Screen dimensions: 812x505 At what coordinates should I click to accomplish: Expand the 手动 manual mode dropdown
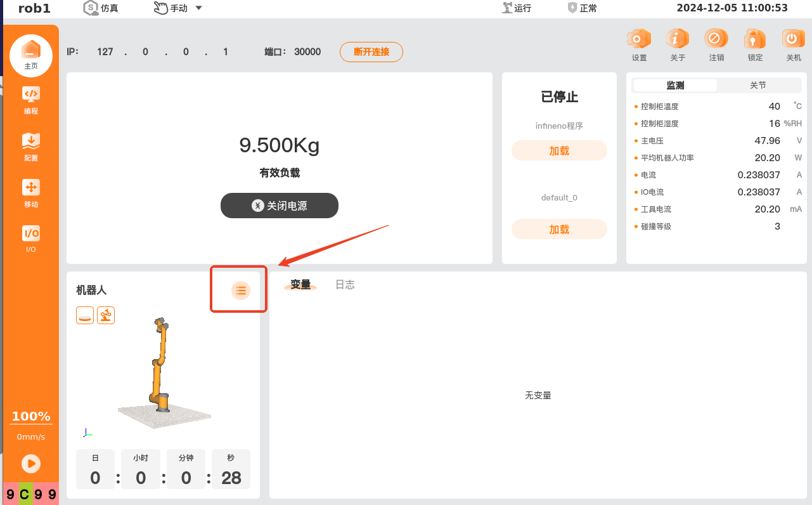[x=178, y=8]
